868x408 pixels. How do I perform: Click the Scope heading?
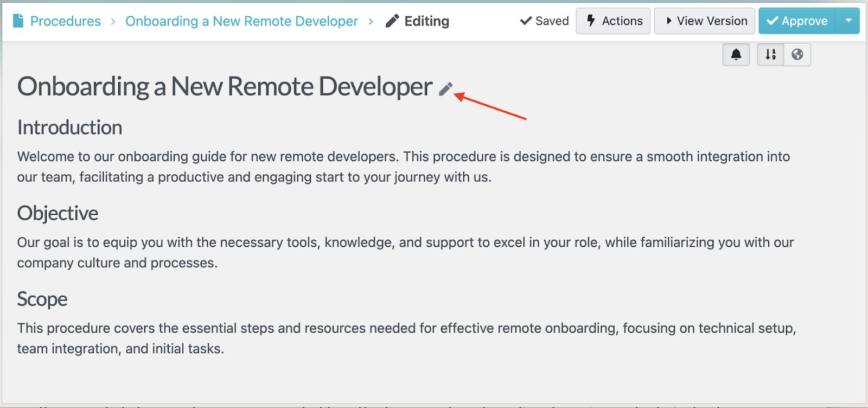[42, 299]
